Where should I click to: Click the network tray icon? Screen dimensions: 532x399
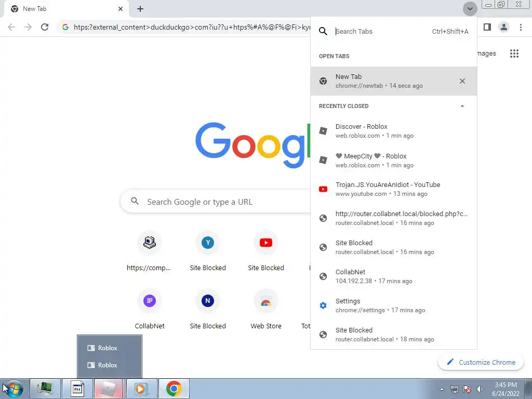(x=454, y=389)
